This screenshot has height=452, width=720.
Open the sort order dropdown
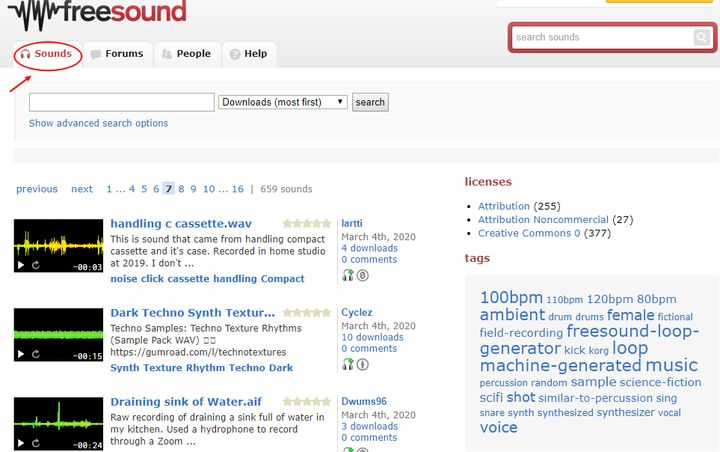(x=283, y=102)
